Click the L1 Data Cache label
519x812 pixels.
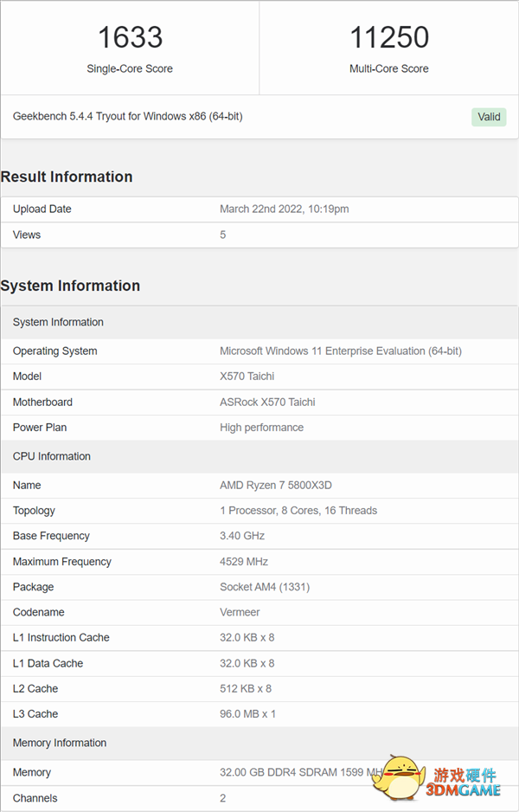coord(48,663)
